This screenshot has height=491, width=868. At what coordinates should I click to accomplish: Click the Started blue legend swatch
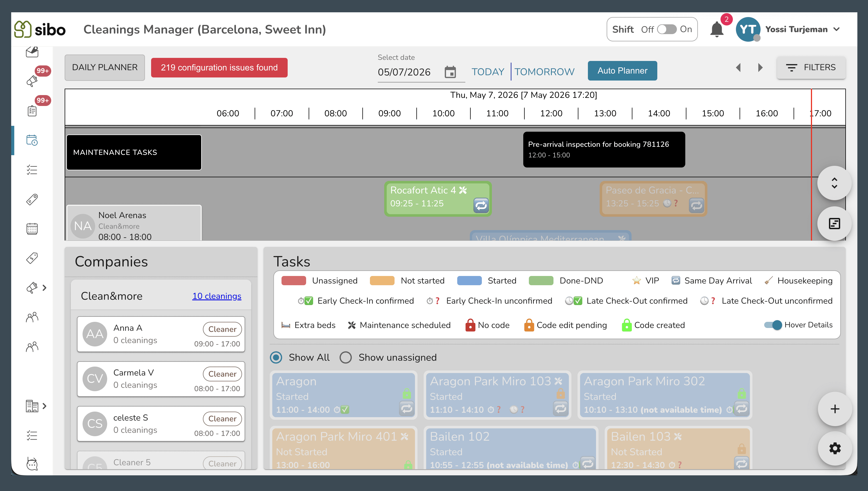[469, 280]
